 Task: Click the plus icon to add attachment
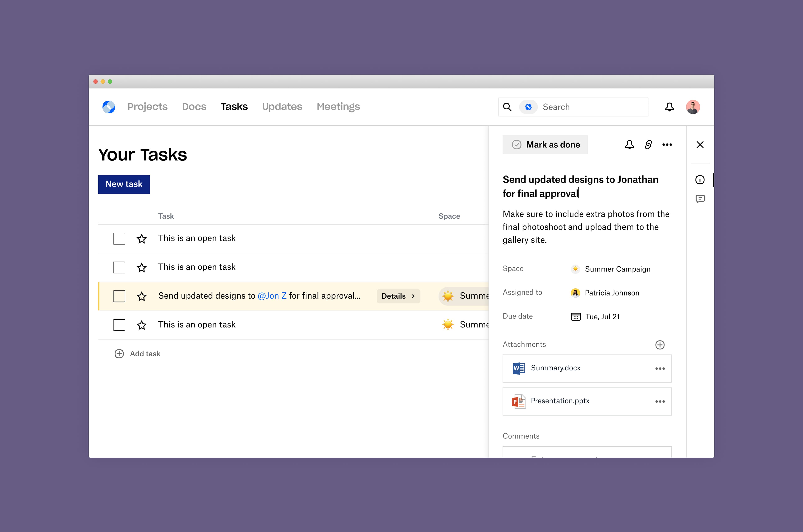660,345
